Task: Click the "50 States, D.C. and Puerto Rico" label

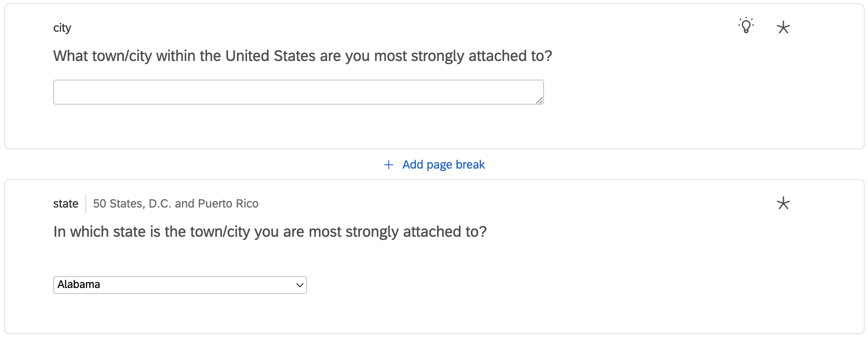Action: pyautogui.click(x=176, y=204)
